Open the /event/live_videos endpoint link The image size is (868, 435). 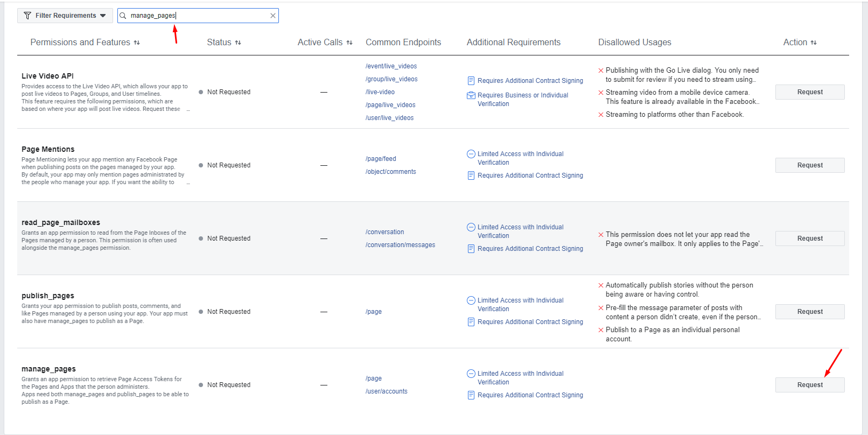(x=391, y=66)
